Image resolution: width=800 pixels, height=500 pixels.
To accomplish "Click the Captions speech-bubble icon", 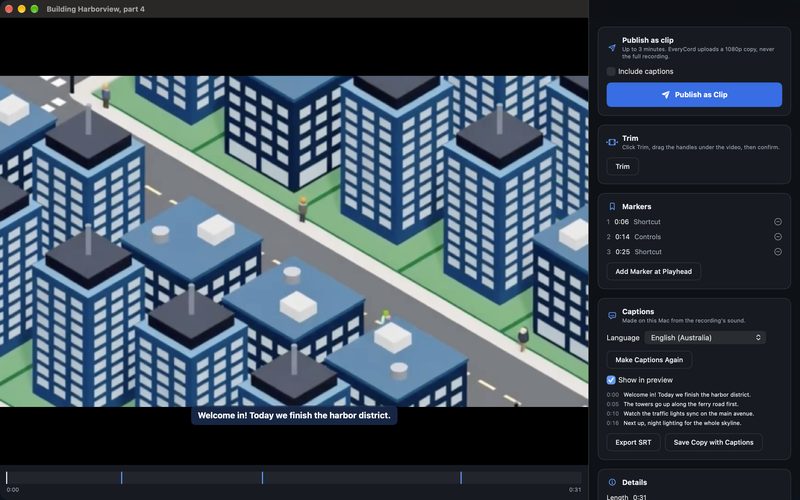I will 612,316.
